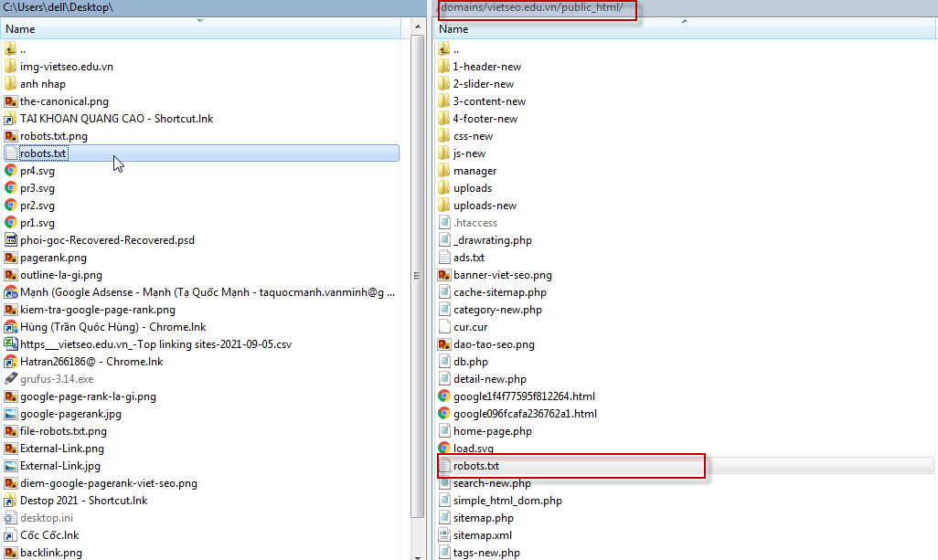Click the grufus-3.14.exe USB icon
The height and width of the screenshot is (560, 938).
[x=11, y=379]
